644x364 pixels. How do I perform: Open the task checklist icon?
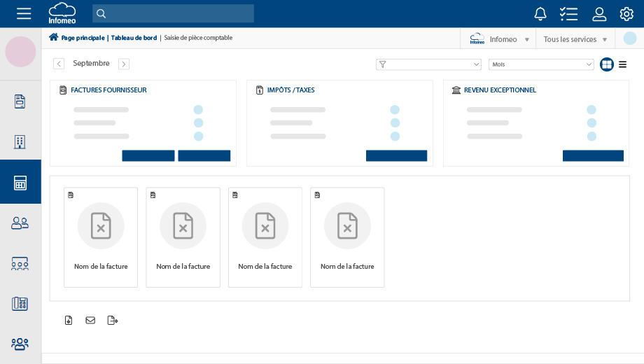click(568, 13)
